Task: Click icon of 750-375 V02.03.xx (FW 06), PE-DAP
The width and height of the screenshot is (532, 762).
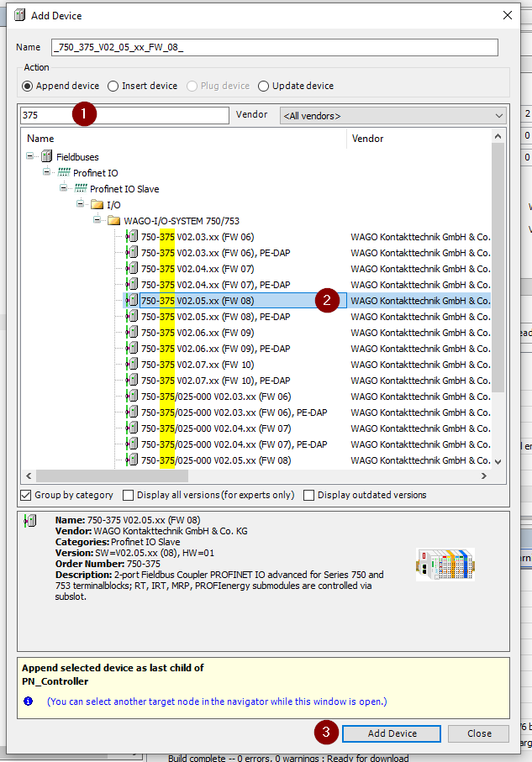Action: (132, 253)
